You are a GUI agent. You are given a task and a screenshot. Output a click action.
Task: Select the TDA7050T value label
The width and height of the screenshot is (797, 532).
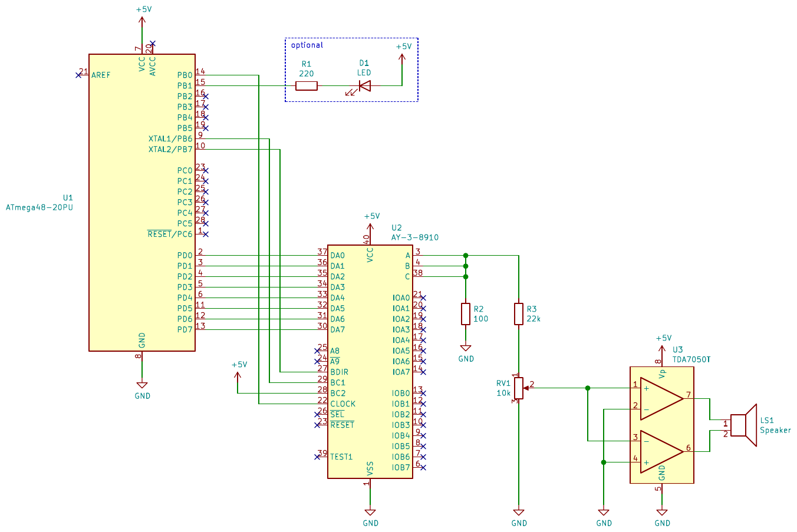691,359
